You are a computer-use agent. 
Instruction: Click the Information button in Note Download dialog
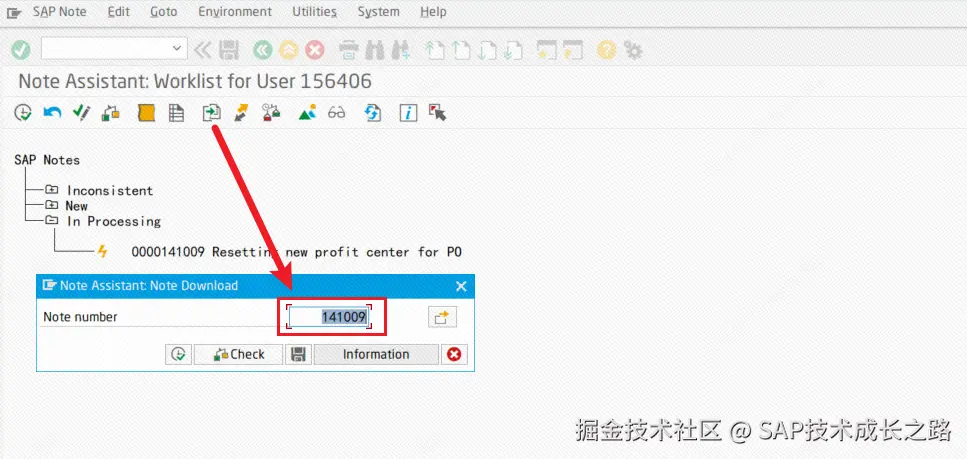click(x=376, y=354)
